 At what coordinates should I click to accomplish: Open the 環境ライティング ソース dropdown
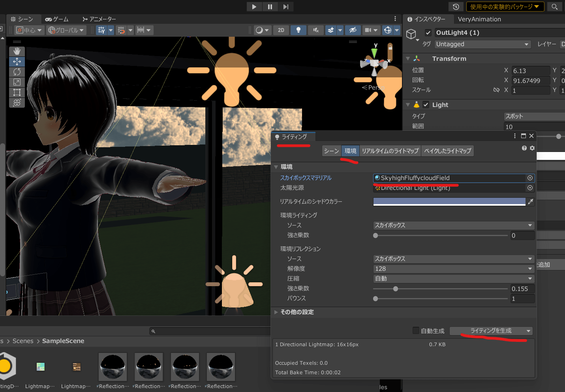coord(453,225)
